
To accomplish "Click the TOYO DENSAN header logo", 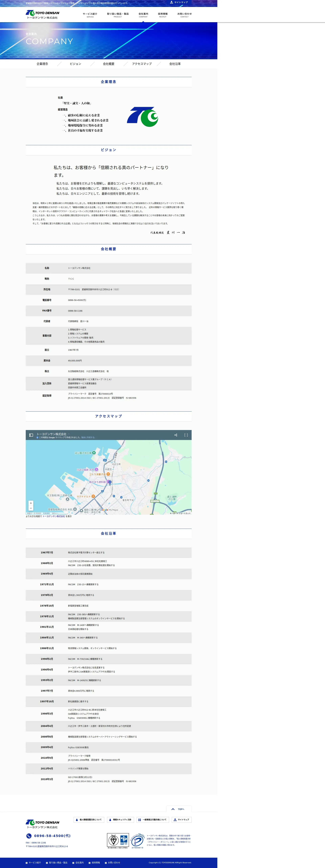I will coord(42,15).
